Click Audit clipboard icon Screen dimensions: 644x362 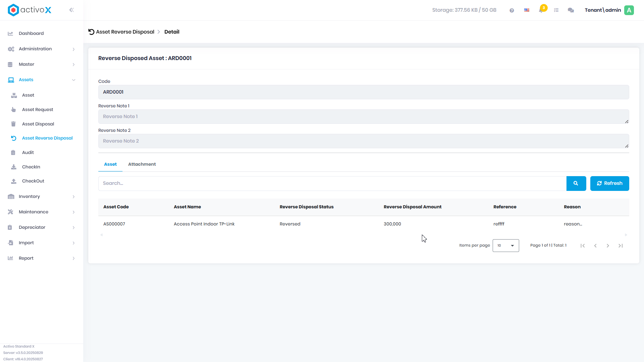coord(13,153)
